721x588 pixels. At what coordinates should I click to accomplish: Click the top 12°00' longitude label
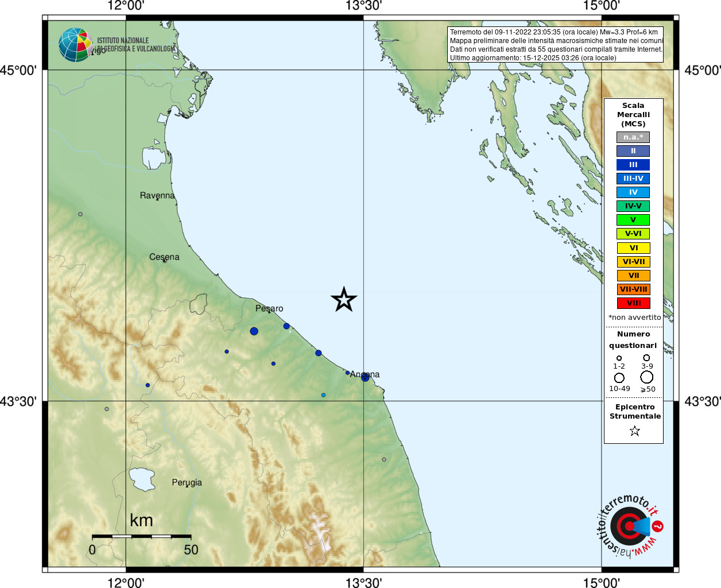[126, 6]
